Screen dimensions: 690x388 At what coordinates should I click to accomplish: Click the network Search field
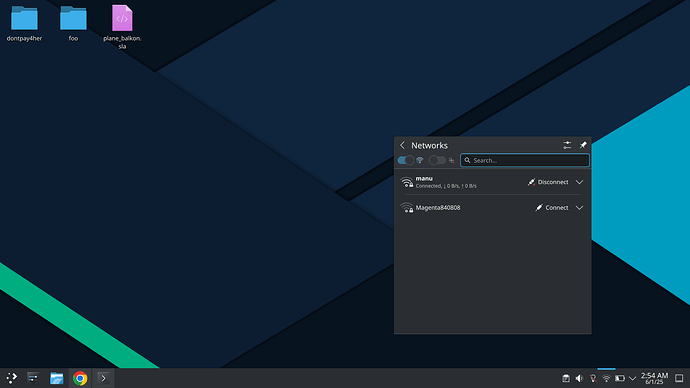(x=525, y=160)
